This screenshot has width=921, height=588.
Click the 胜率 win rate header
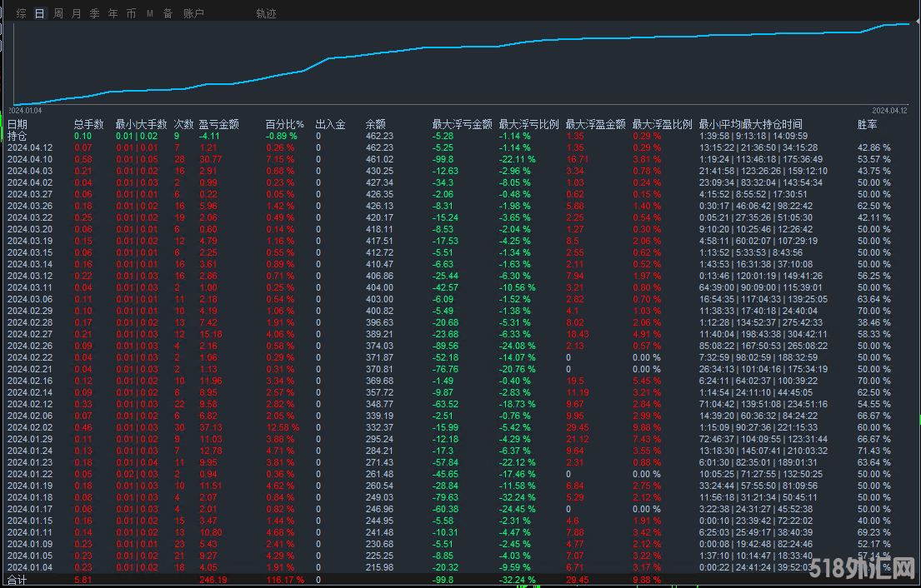click(868, 124)
